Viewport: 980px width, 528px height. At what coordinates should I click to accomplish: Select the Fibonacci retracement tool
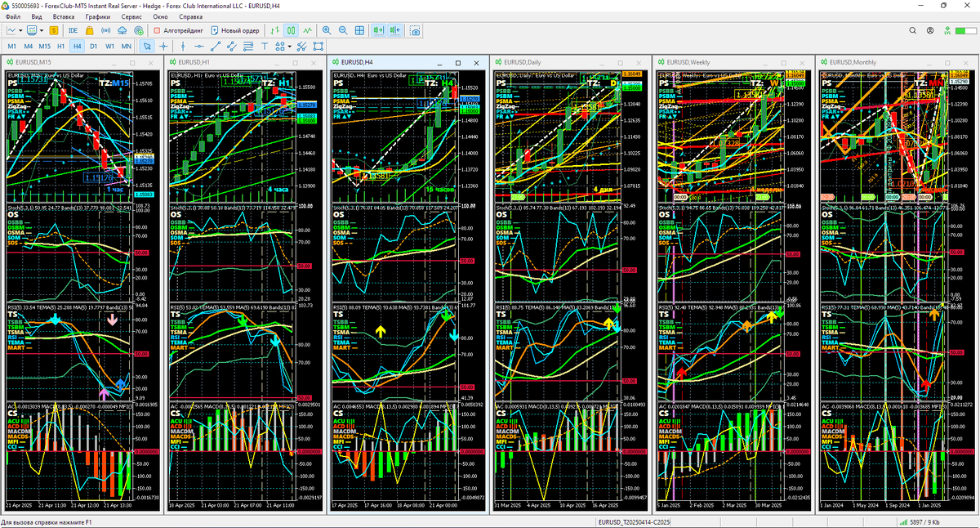(248, 47)
